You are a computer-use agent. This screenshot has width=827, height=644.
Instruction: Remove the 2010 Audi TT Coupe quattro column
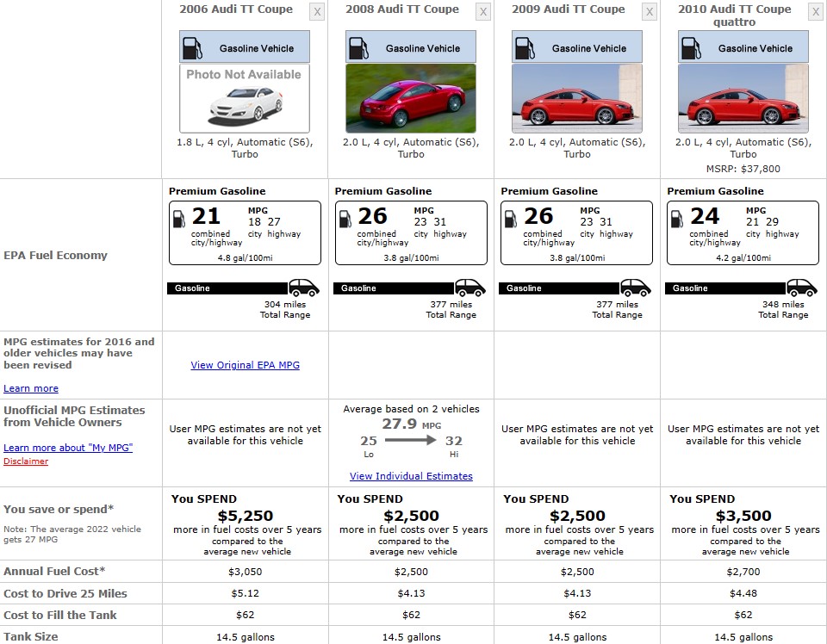click(x=816, y=11)
